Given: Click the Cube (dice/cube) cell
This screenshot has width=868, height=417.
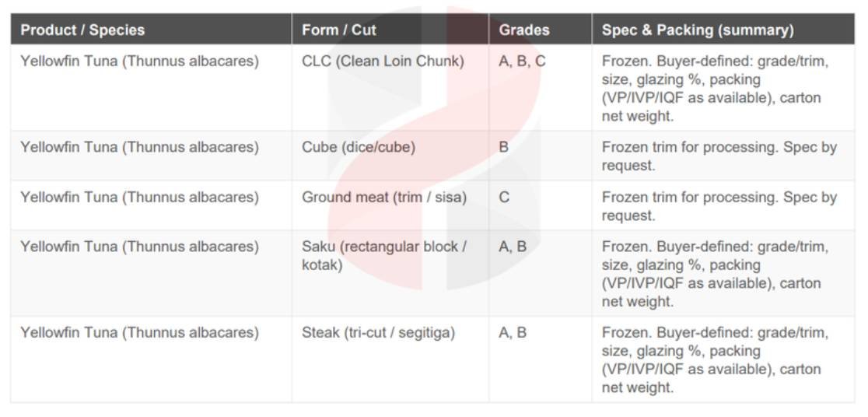Looking at the screenshot, I should 359,147.
